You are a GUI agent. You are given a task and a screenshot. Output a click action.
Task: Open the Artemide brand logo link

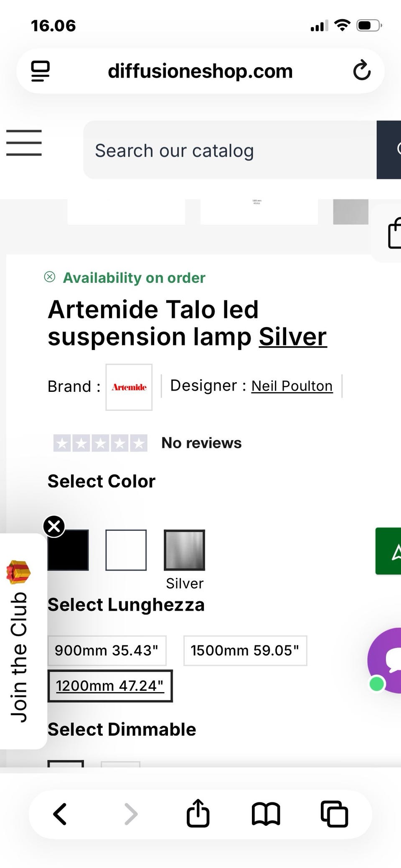129,387
